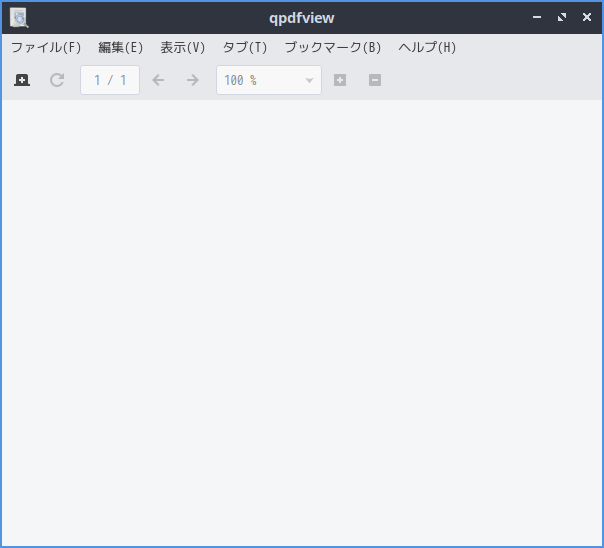The width and height of the screenshot is (604, 548).
Task: Open the タブ(T) menu
Action: [x=245, y=47]
